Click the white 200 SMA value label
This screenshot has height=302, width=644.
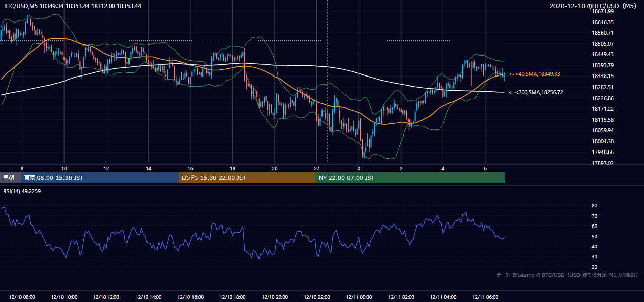click(x=536, y=92)
